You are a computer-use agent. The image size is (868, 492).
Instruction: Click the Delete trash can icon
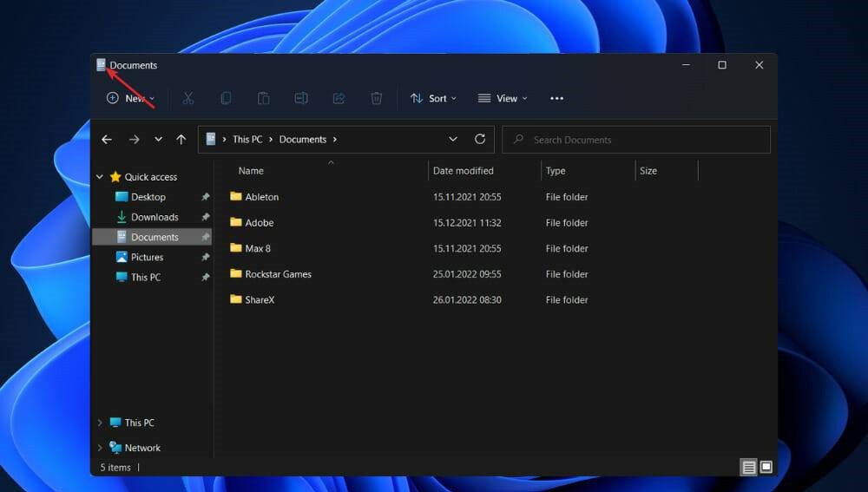point(376,99)
